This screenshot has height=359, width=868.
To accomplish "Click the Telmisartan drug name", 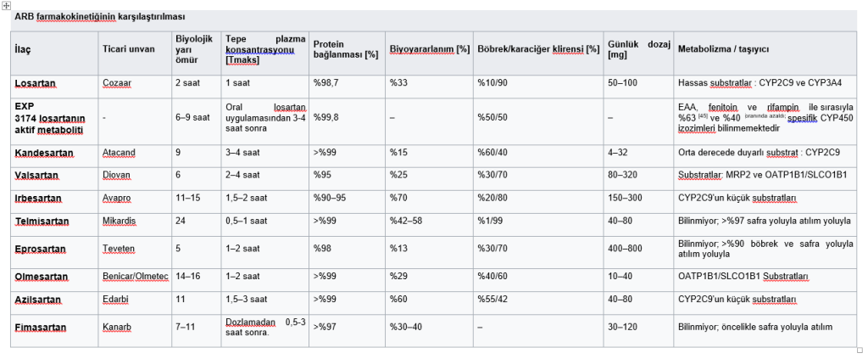I will pyautogui.click(x=41, y=221).
